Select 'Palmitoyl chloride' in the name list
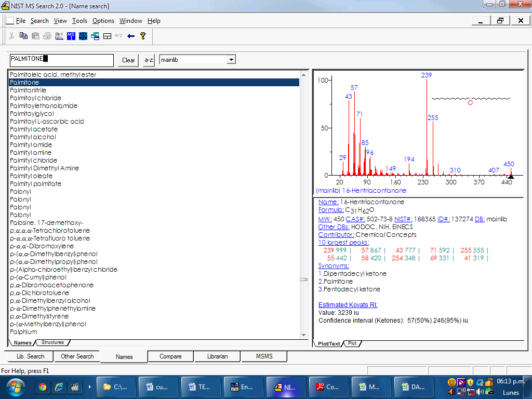Viewport: 532px width, 399px height. coord(154,98)
